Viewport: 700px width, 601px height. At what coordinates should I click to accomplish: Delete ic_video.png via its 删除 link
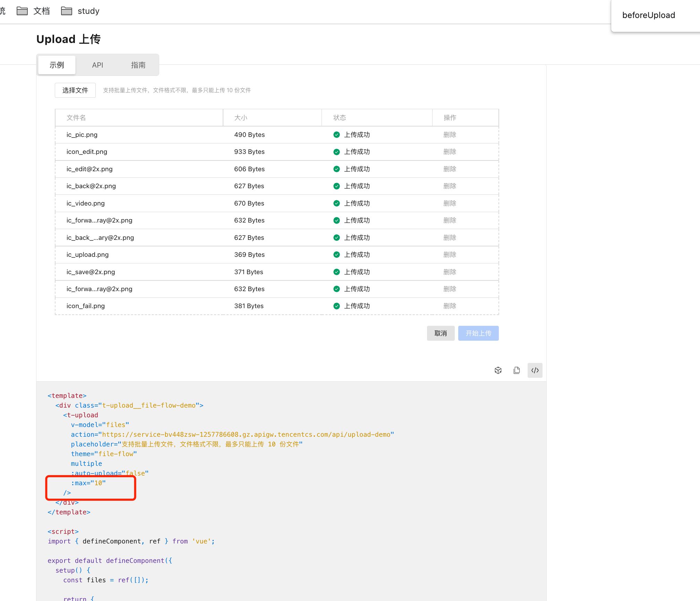(x=450, y=203)
